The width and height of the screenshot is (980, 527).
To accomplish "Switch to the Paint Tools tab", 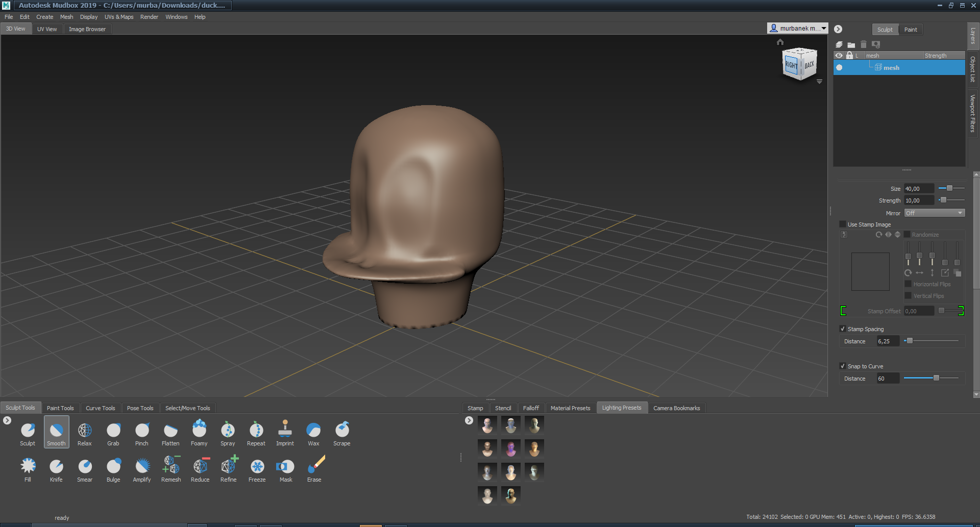I will pos(60,408).
